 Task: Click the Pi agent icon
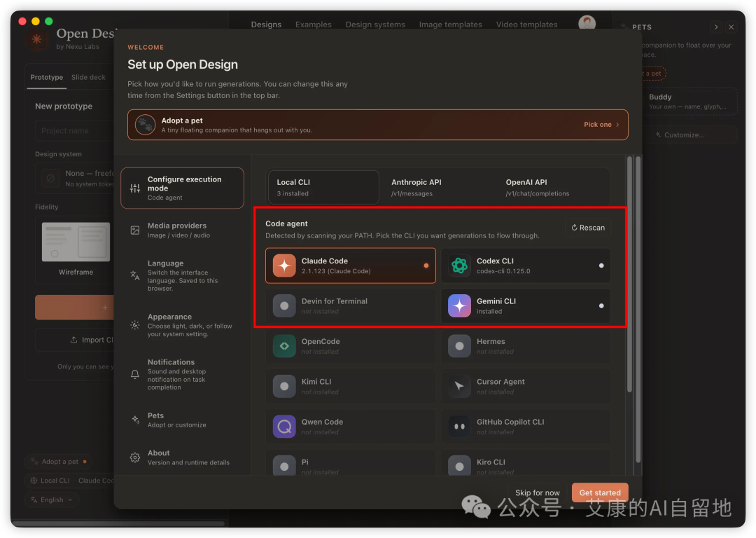coord(284,466)
